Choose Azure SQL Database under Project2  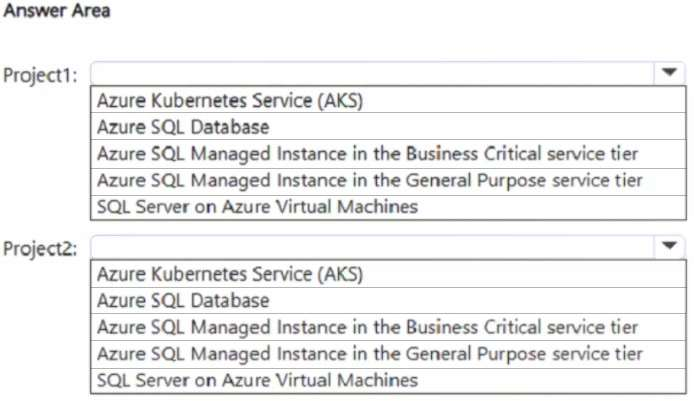click(x=183, y=300)
